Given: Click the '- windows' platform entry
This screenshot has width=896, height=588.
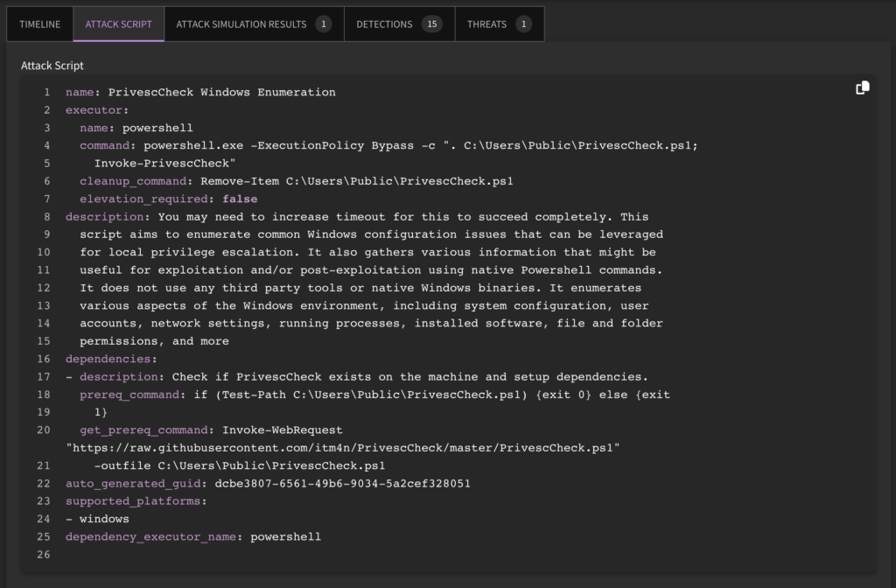Looking at the screenshot, I should pos(97,519).
